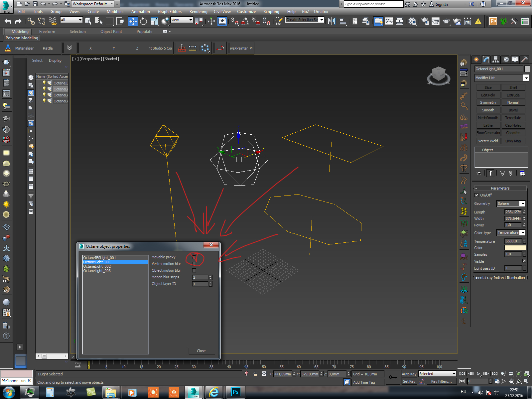Open the Display menu in Scene Explorer
This screenshot has height=399, width=532.
coord(55,61)
